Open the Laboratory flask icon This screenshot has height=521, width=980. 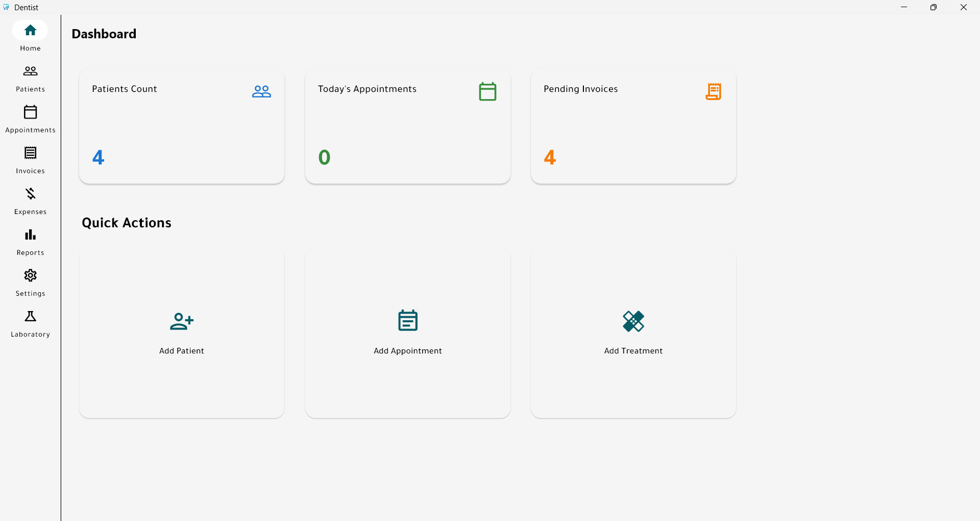click(x=30, y=316)
